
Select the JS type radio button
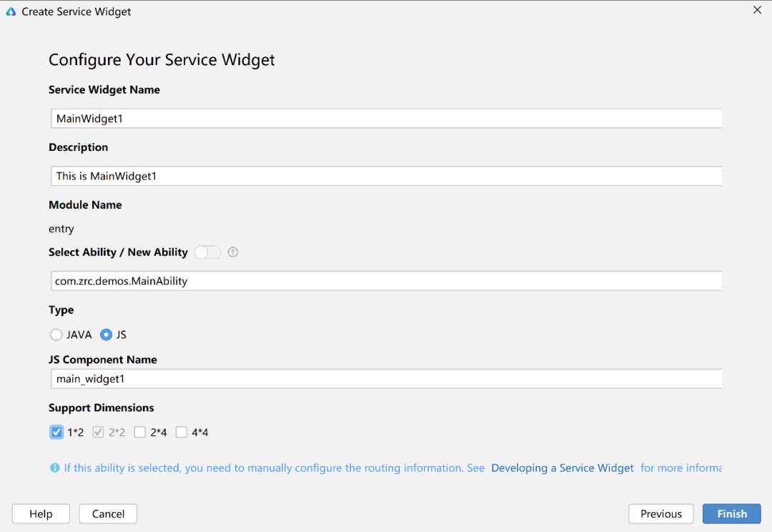click(x=107, y=335)
